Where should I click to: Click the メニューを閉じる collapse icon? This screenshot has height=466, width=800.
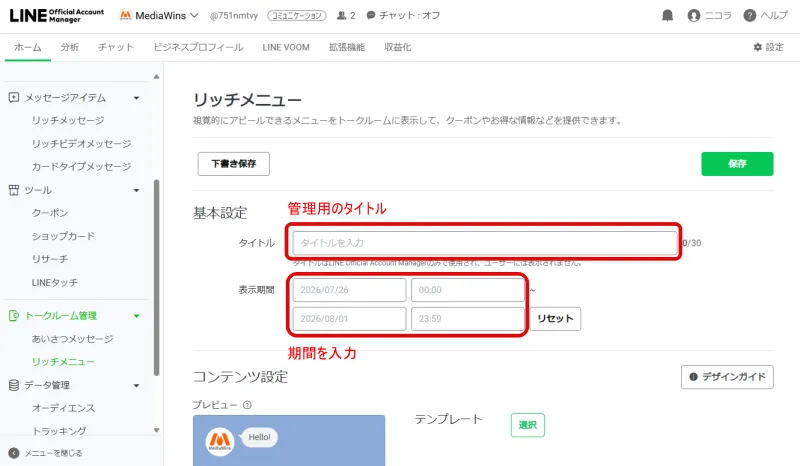[x=14, y=453]
